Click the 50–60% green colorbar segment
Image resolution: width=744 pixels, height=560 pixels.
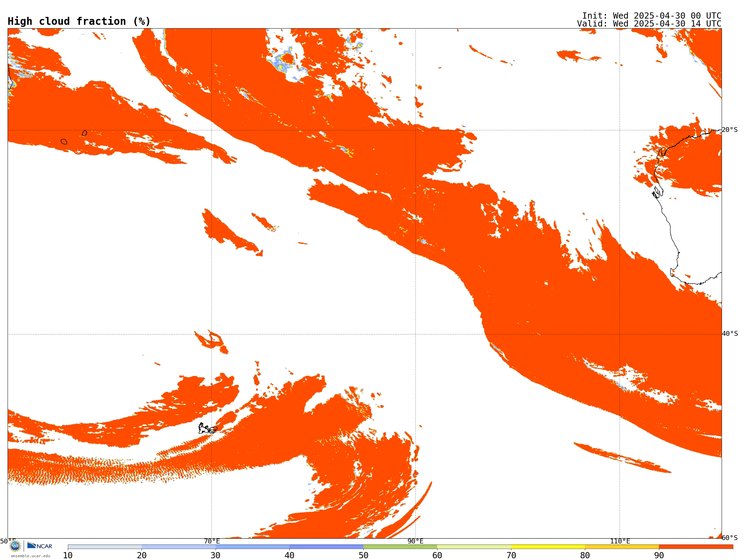click(400, 547)
